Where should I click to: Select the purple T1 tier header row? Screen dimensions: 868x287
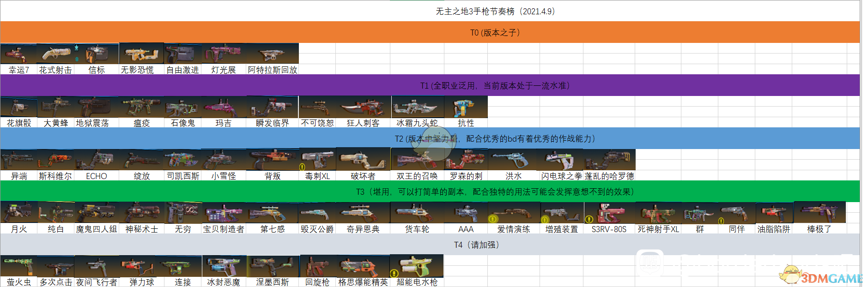[x=430, y=85]
